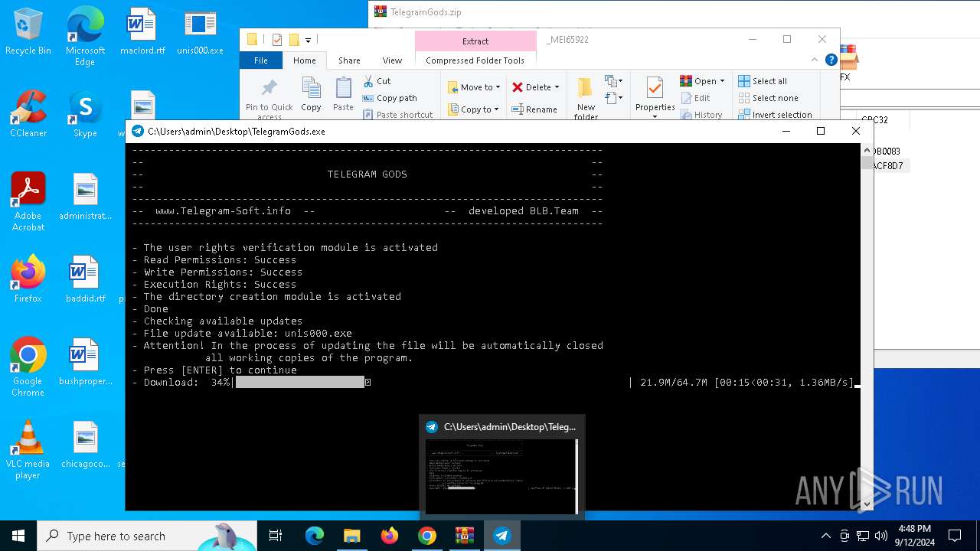Open Compressed Folder Tools tab
Image resolution: width=980 pixels, height=551 pixels.
point(475,60)
